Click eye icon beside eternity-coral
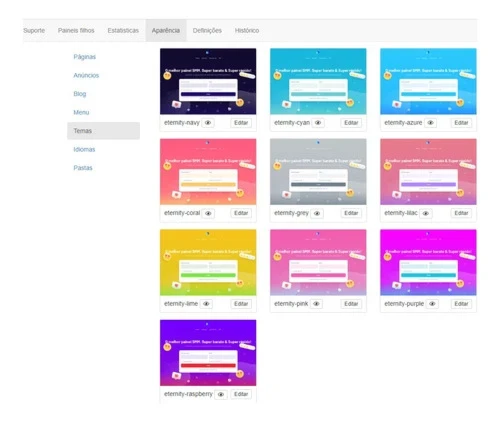The image size is (500, 422). coord(208,213)
